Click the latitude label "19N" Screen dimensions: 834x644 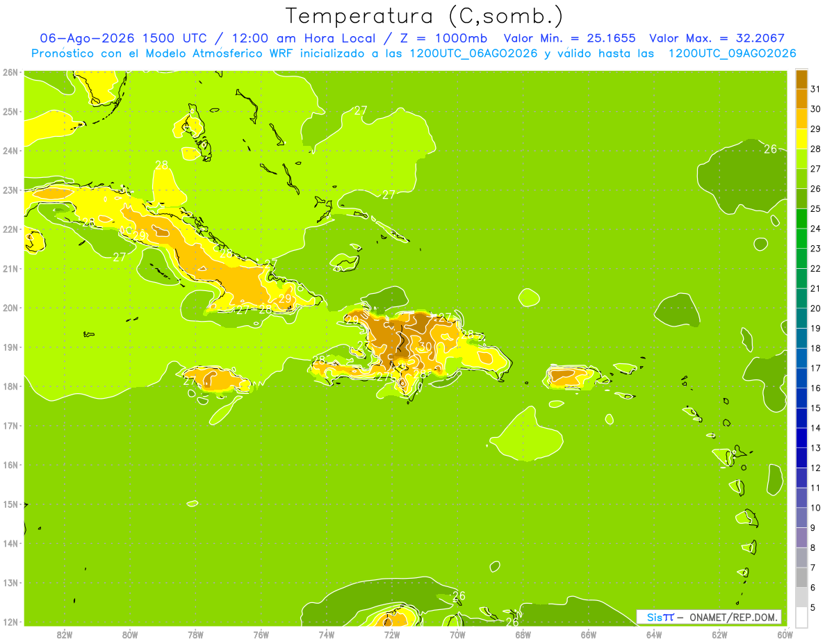[10, 347]
